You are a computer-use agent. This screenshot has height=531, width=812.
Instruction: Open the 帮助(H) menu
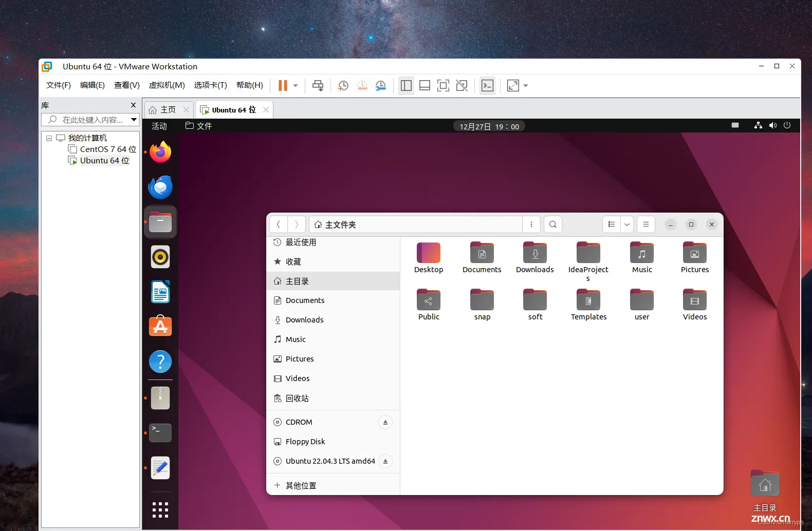point(250,85)
